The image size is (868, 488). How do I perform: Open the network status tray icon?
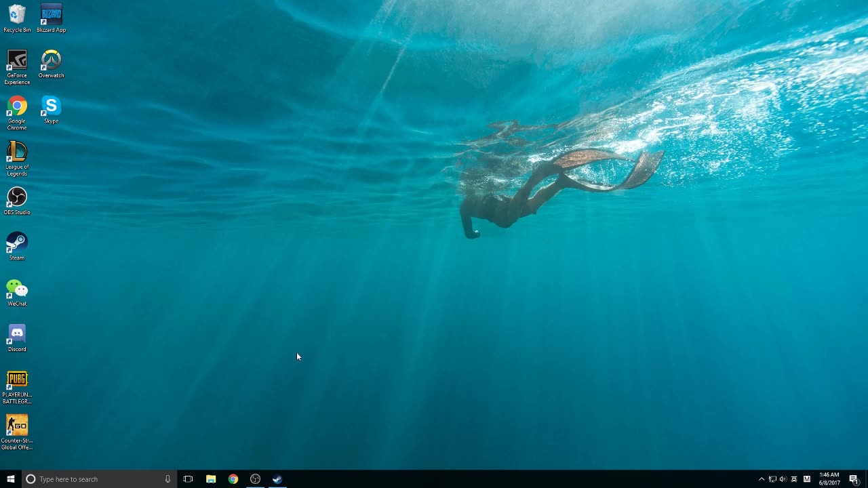pyautogui.click(x=772, y=479)
